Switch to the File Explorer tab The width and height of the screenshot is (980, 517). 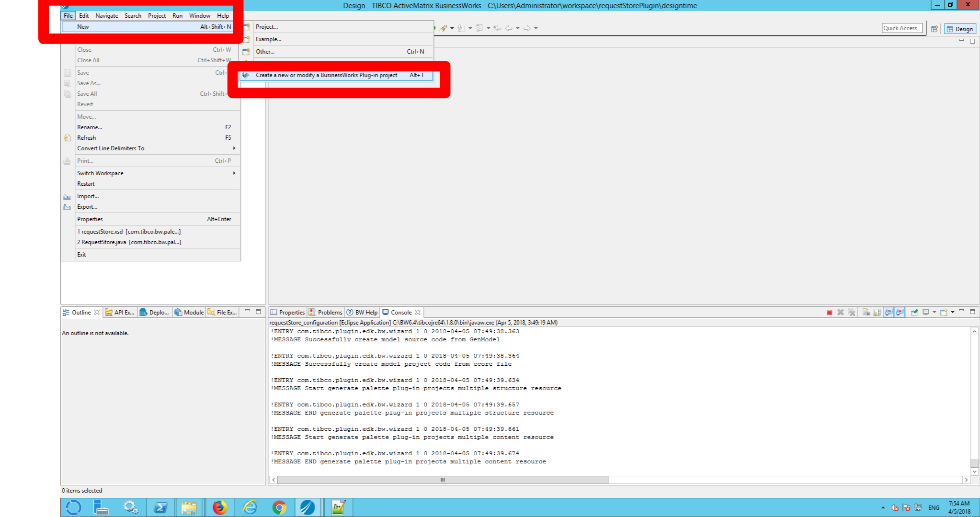point(223,312)
